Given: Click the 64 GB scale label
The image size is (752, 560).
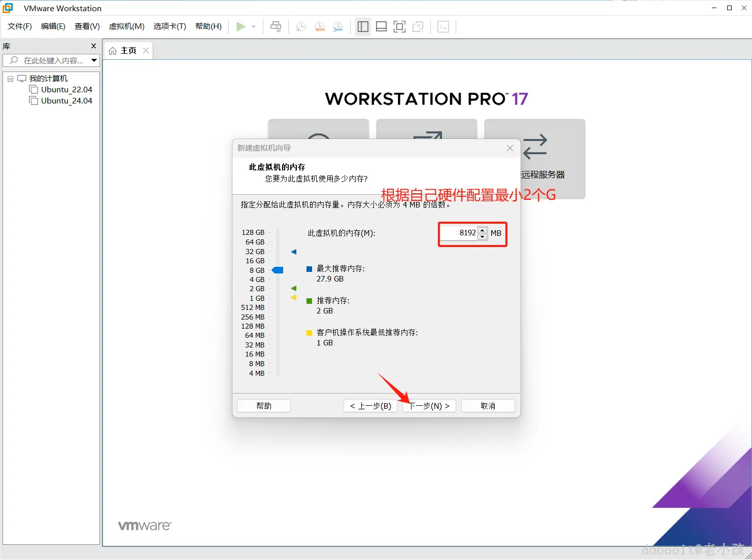Looking at the screenshot, I should [x=255, y=242].
